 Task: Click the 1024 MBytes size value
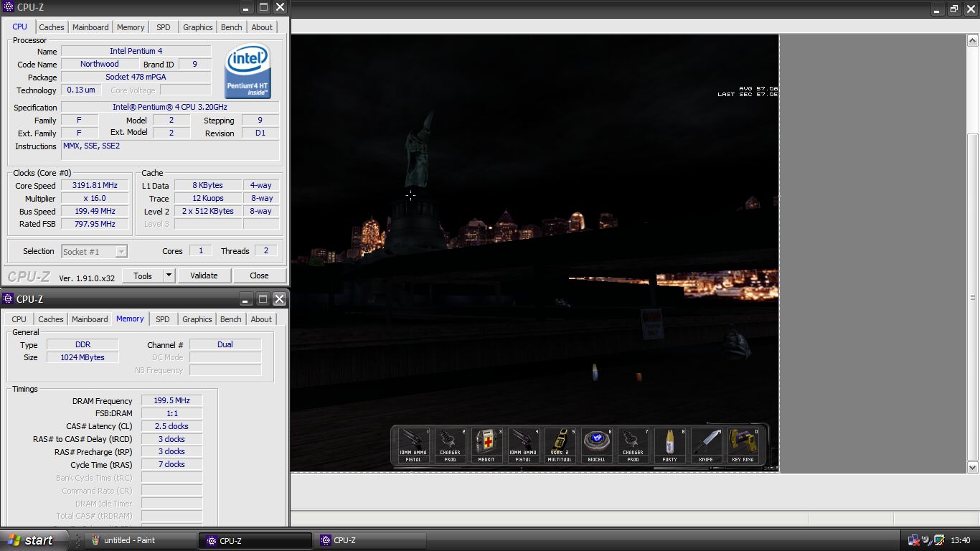[83, 357]
